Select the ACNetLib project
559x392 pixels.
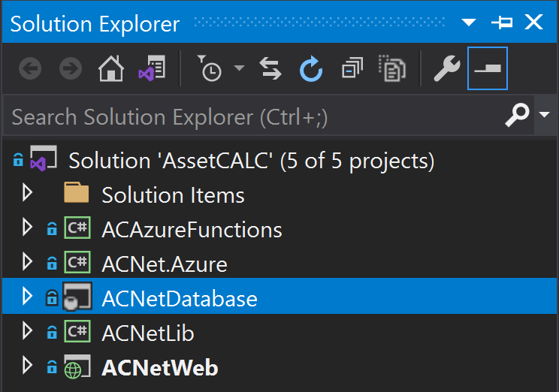(147, 333)
